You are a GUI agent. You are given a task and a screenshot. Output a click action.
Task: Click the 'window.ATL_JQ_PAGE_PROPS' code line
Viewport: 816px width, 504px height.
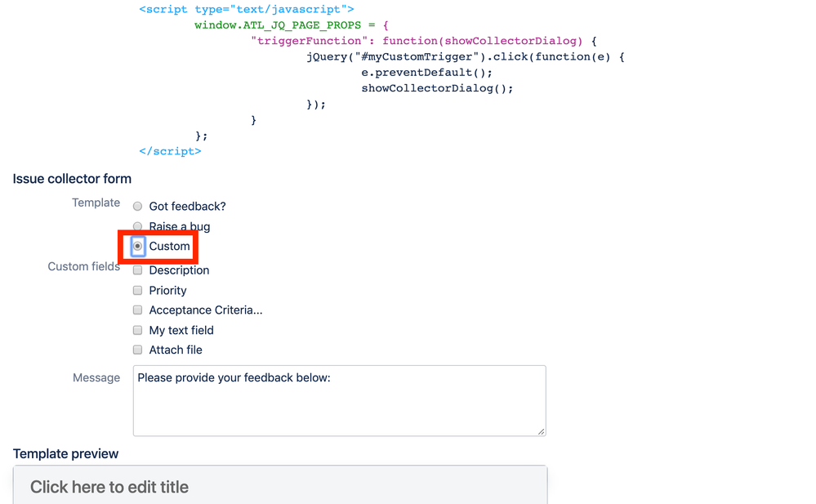pos(292,25)
